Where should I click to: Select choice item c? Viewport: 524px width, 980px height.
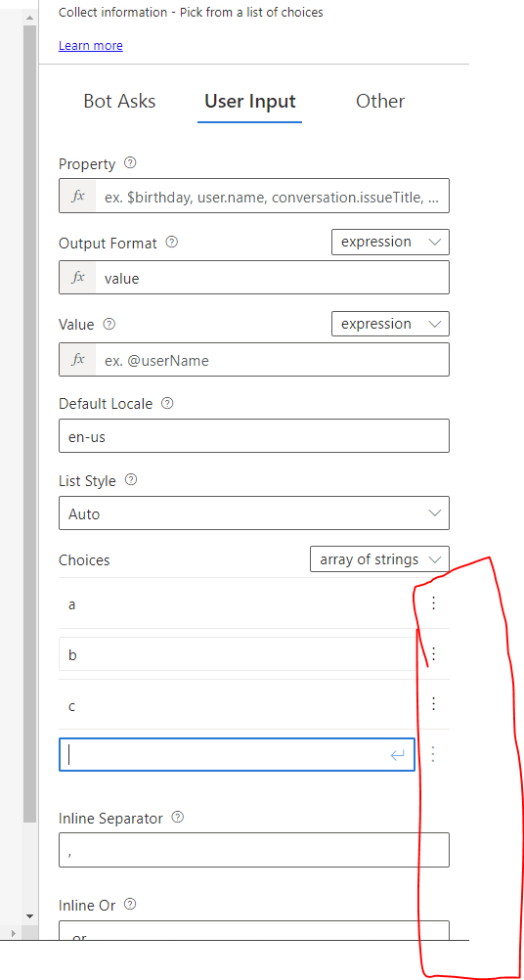(238, 705)
